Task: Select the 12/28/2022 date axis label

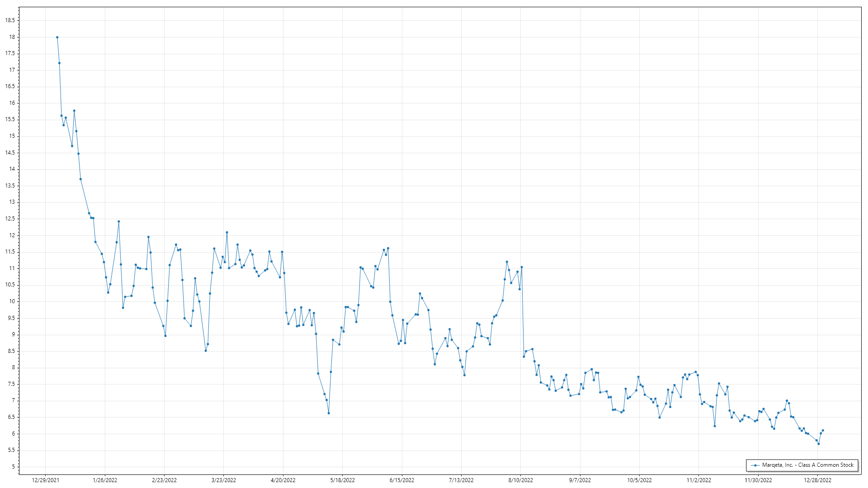Action: tap(817, 480)
